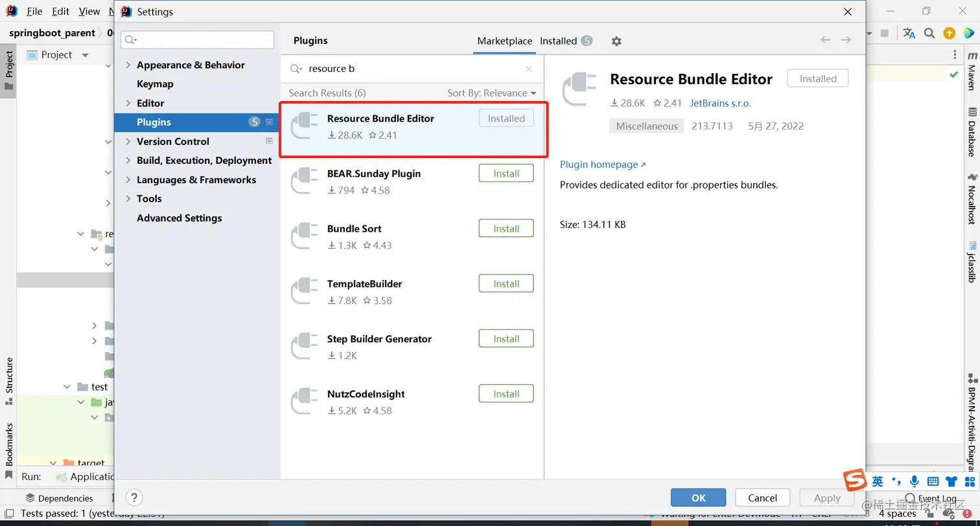
Task: Open the Project view dropdown arrow
Action: pos(85,55)
